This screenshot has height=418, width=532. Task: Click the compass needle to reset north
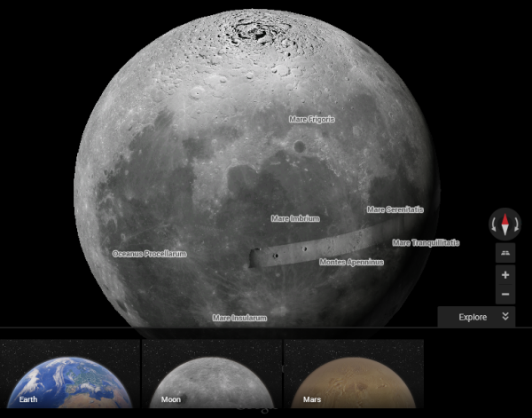[x=505, y=224]
